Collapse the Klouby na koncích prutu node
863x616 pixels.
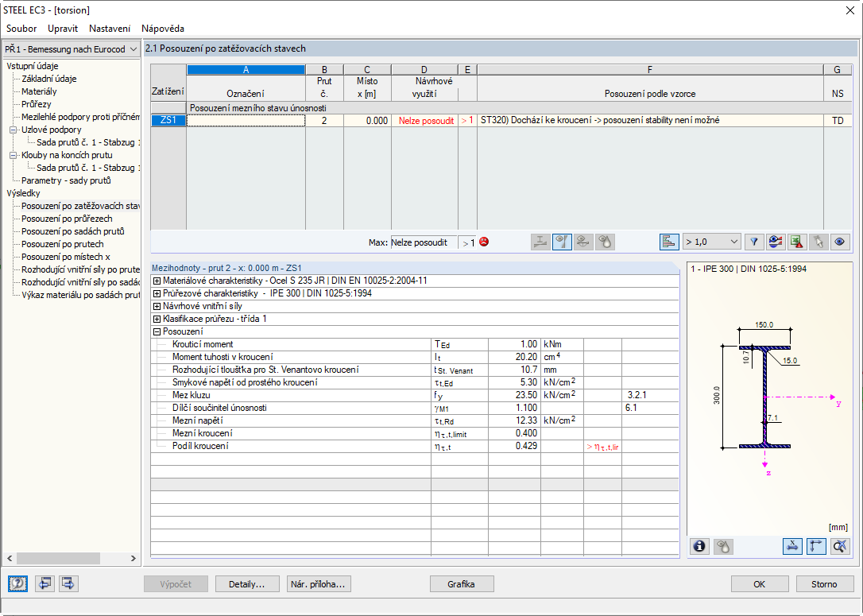(14, 155)
